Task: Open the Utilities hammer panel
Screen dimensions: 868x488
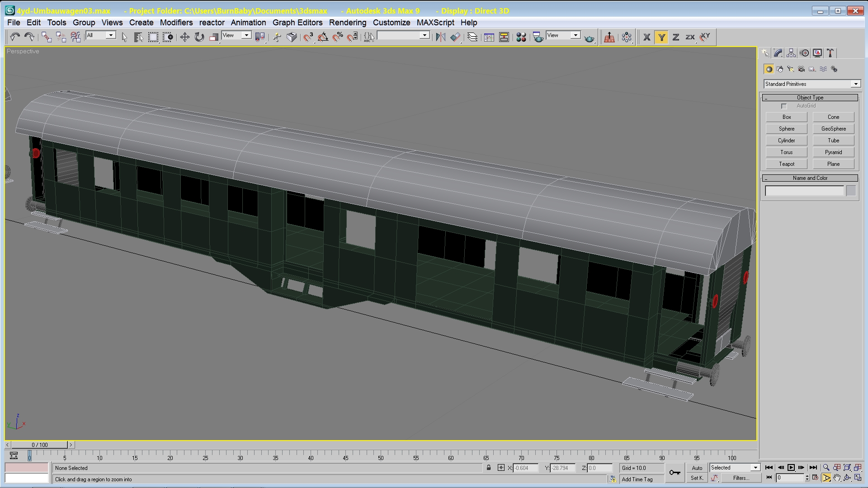Action: (x=830, y=53)
